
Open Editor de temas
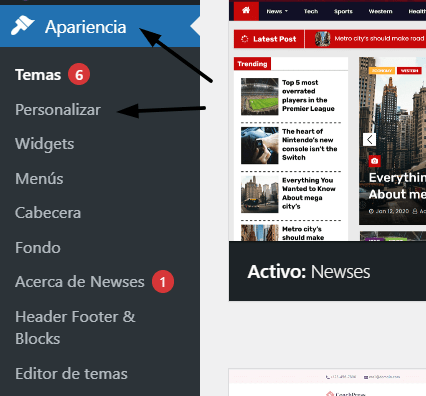(x=71, y=374)
